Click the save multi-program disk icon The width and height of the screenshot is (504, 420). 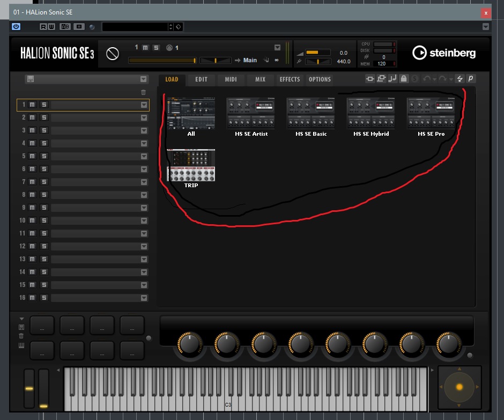31,79
